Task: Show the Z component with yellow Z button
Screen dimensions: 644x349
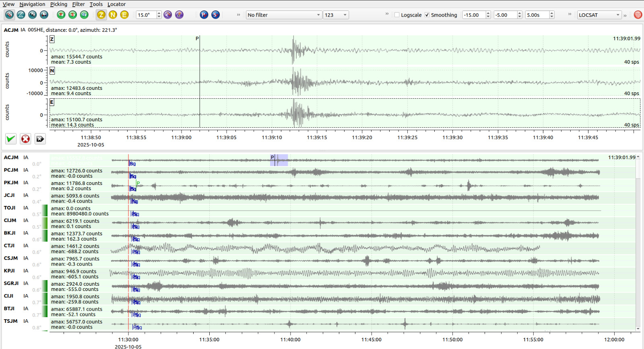Action: click(101, 15)
